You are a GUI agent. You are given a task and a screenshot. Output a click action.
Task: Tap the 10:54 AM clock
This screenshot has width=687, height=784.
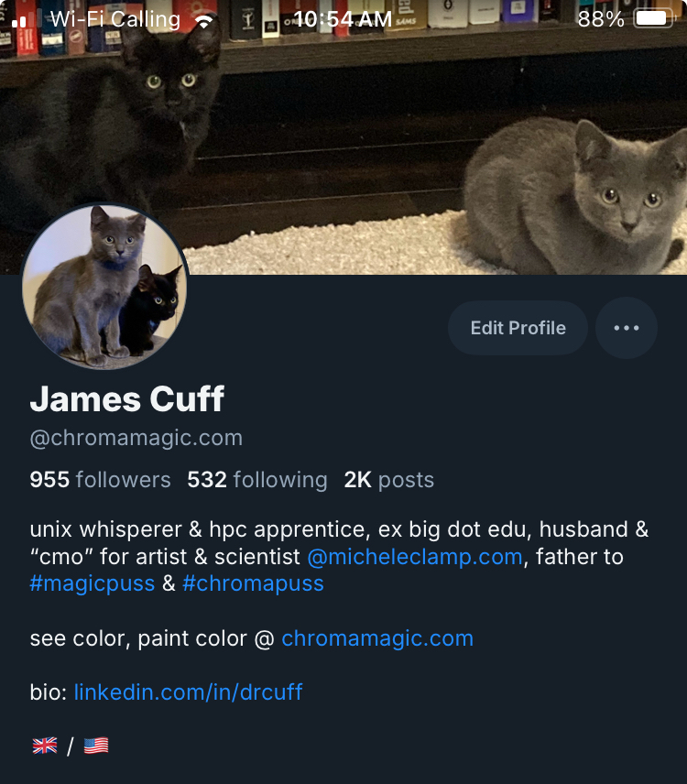(343, 19)
